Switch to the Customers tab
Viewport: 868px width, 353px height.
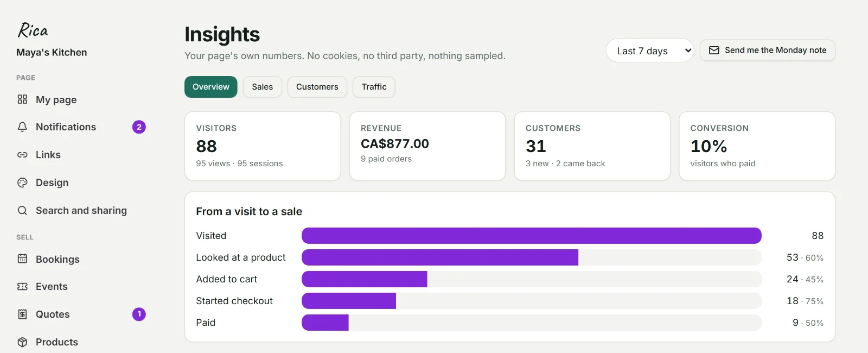point(317,87)
